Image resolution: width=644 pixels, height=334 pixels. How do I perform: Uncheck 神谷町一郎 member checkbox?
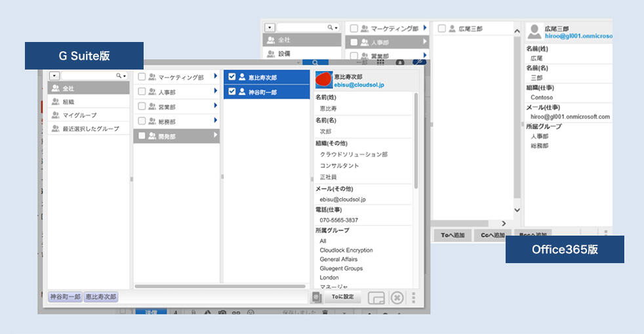231,92
